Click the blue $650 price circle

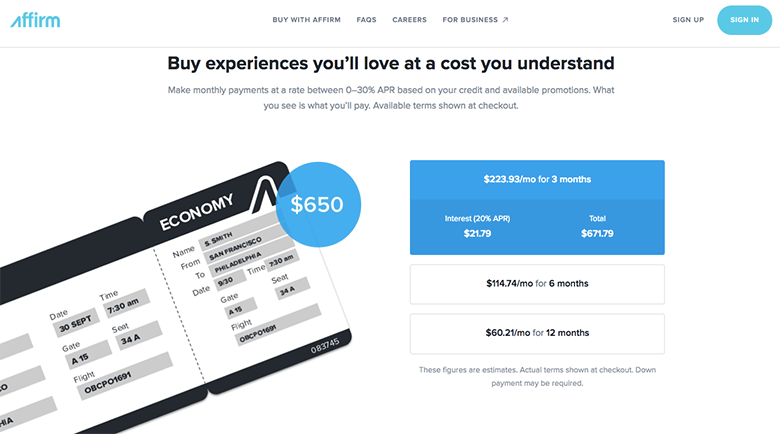coord(318,205)
